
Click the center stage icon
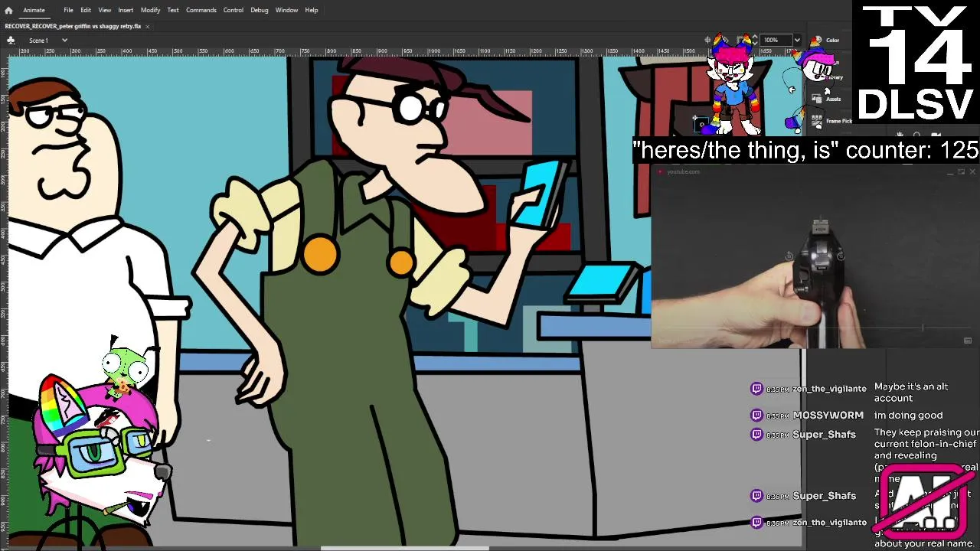point(708,40)
